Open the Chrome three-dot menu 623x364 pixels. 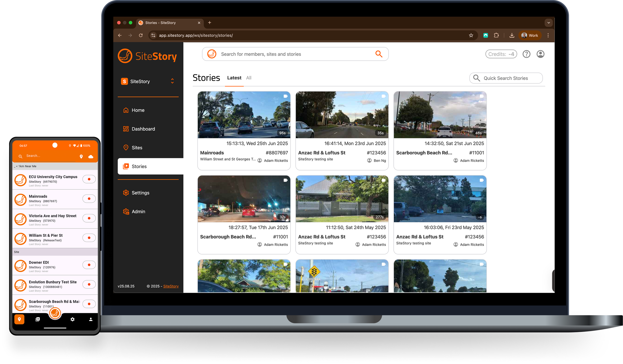pos(548,35)
